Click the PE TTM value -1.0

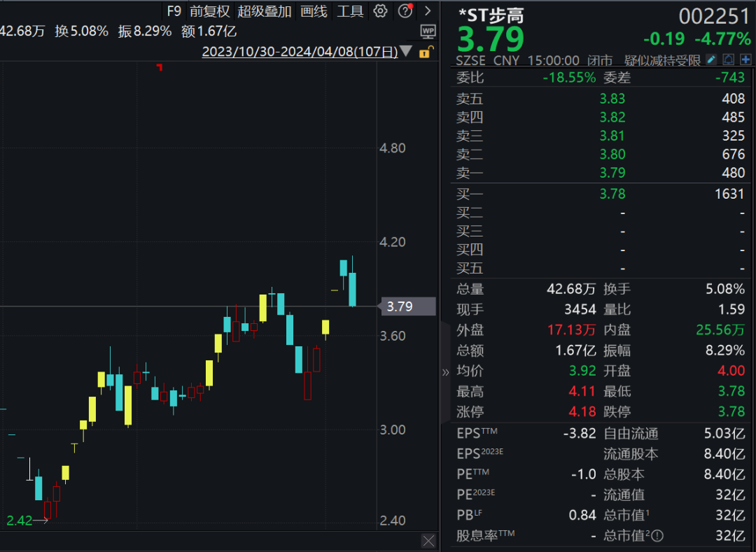584,474
